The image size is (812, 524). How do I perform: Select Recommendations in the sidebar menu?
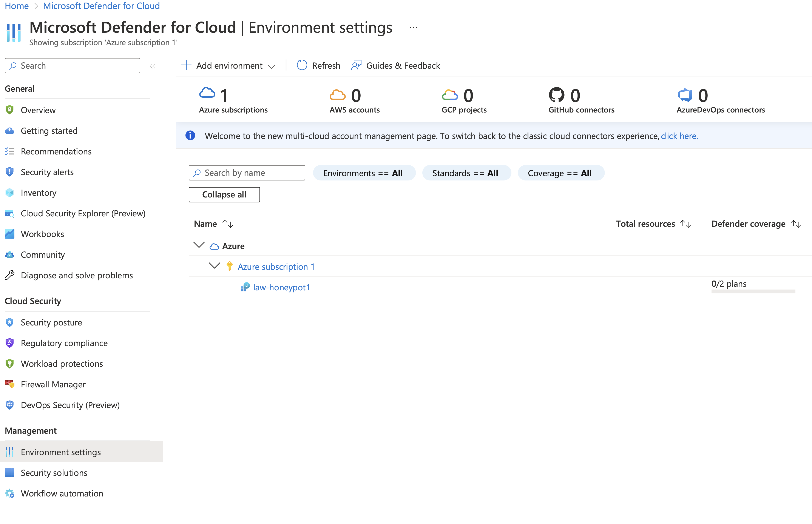(x=56, y=151)
